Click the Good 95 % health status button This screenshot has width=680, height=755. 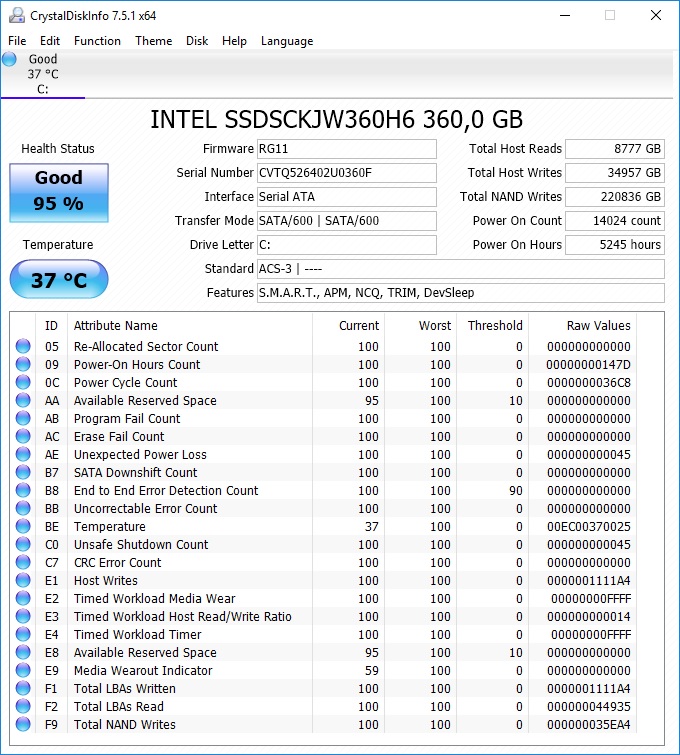tap(59, 193)
